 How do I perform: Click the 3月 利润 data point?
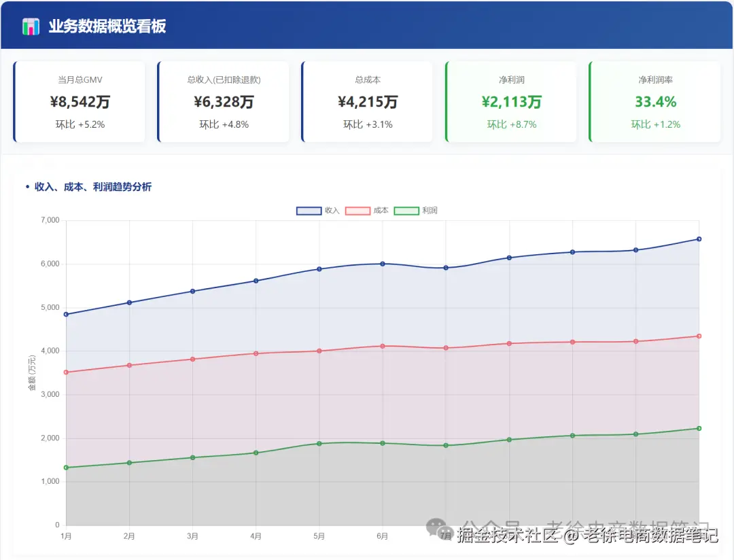(192, 457)
